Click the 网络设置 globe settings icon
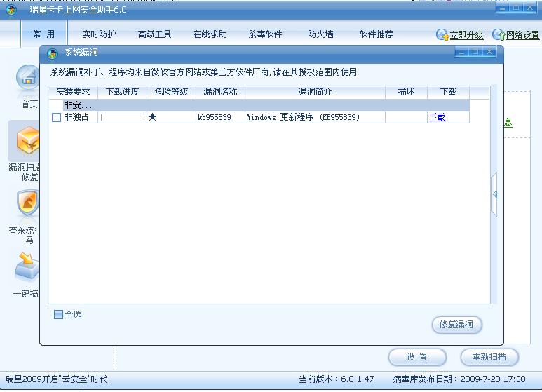The image size is (542, 392). [x=499, y=34]
